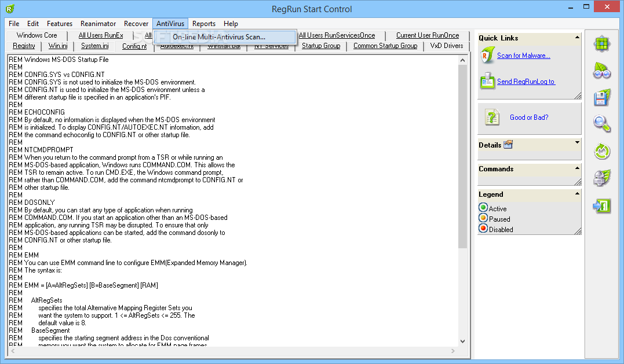Click the vertical scrollbar up arrow
This screenshot has width=624, height=364.
(x=462, y=60)
